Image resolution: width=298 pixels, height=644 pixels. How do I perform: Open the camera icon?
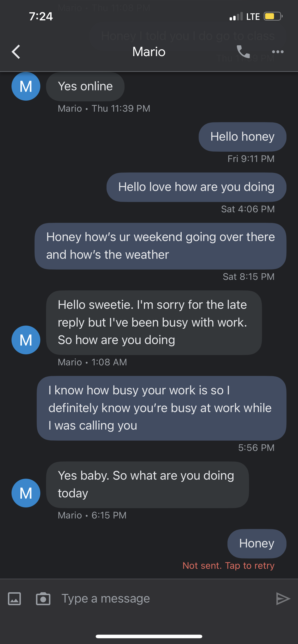43,599
